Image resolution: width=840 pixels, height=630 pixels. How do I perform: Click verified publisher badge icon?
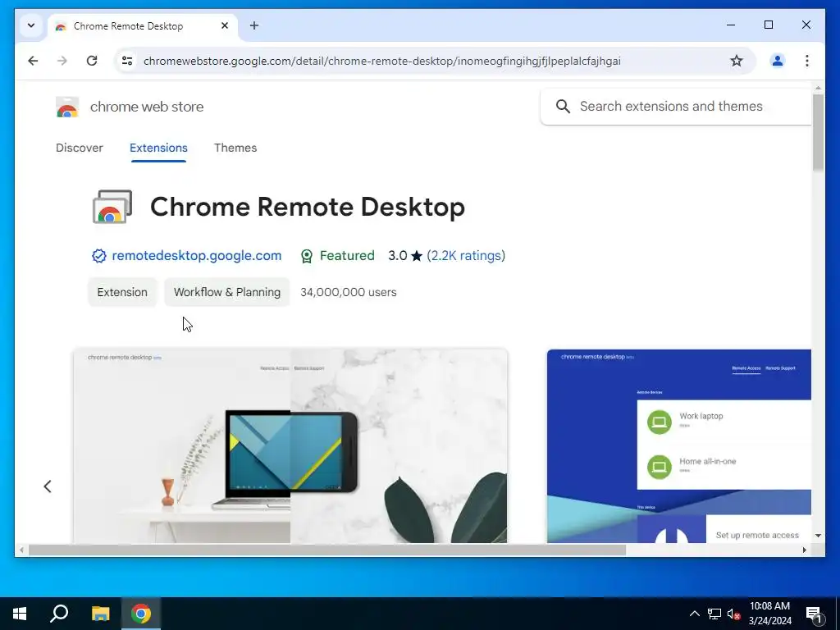[99, 256]
